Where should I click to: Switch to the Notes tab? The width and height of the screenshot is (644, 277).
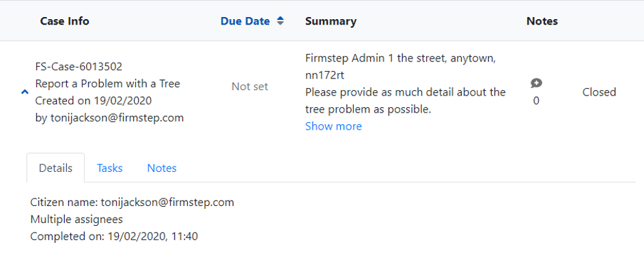pos(162,168)
